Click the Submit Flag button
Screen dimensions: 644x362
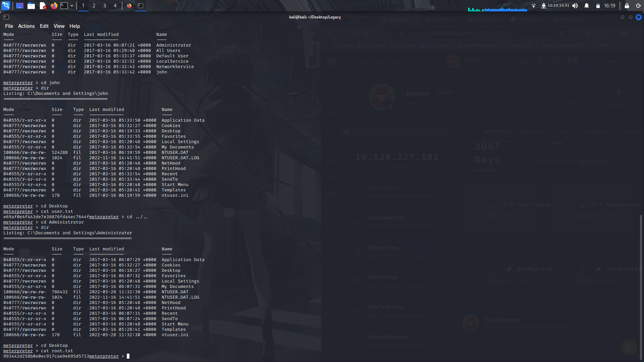[382, 277]
